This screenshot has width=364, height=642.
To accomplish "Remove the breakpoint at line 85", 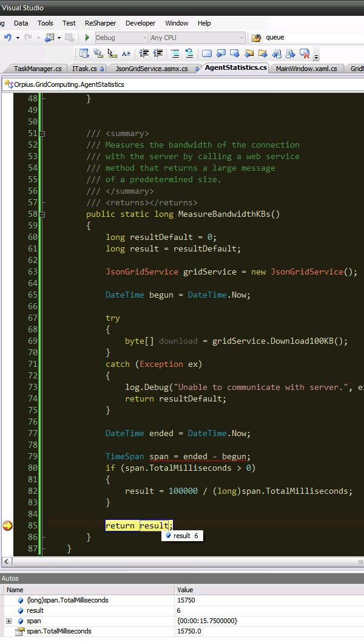I will (x=7, y=526).
